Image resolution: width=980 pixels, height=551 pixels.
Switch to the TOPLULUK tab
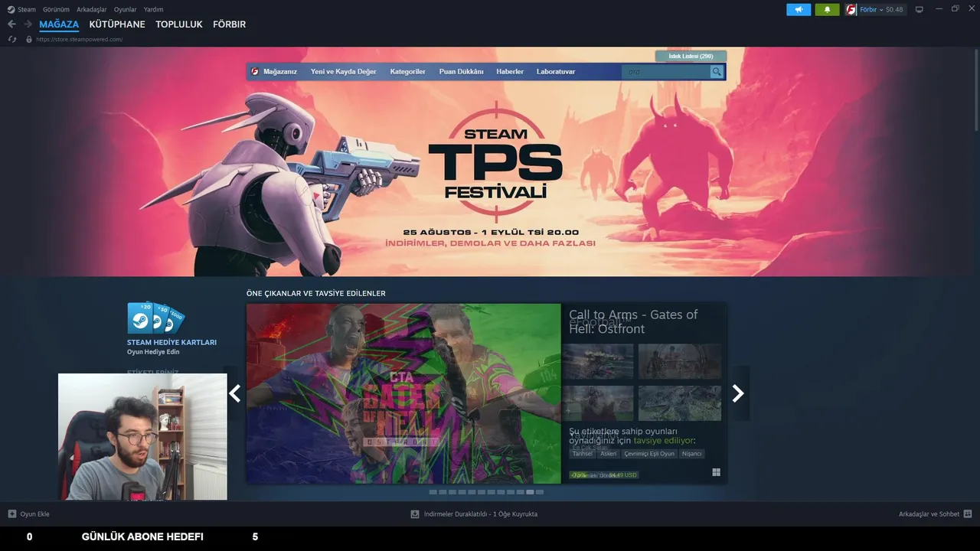179,24
